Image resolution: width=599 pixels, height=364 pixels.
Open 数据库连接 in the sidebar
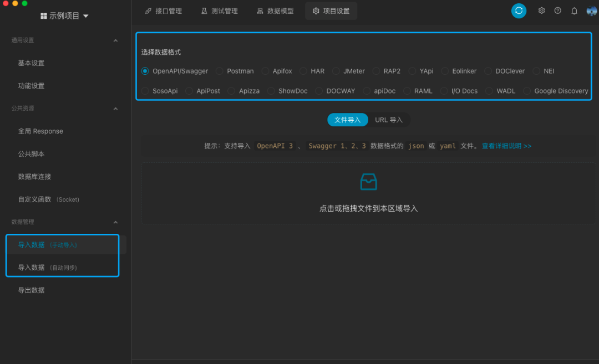coord(34,177)
